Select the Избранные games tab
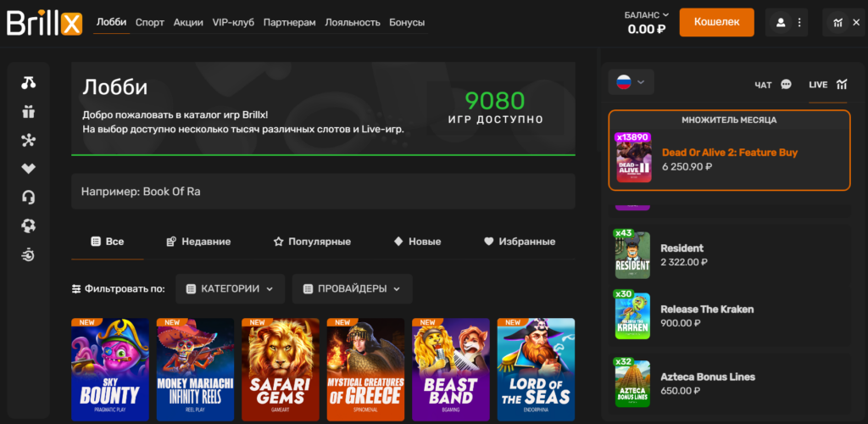The width and height of the screenshot is (868, 424). (520, 242)
